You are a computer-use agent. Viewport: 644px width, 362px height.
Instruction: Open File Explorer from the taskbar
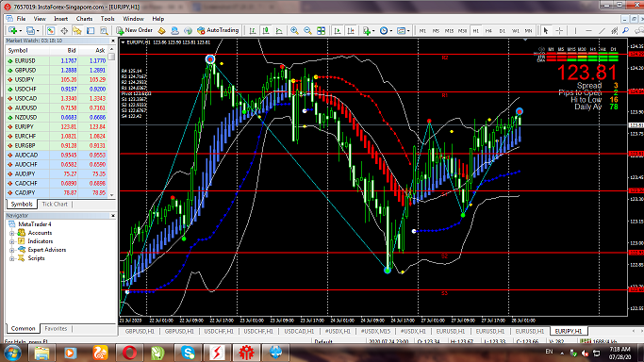41,353
